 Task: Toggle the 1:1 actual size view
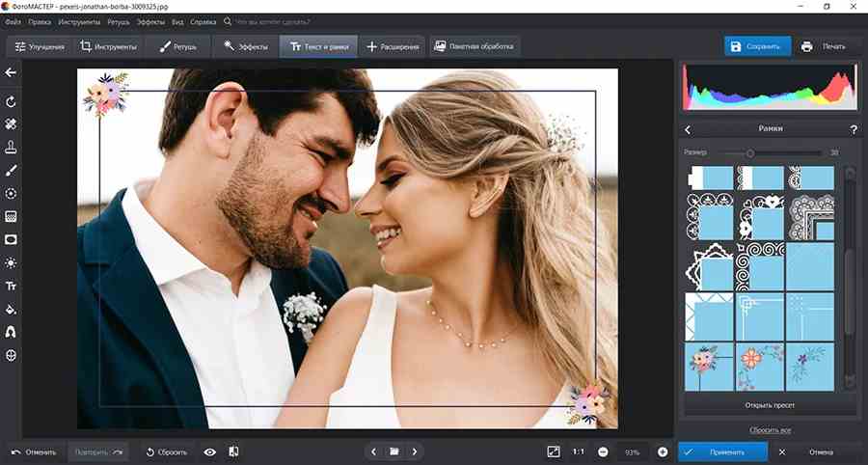(x=578, y=451)
